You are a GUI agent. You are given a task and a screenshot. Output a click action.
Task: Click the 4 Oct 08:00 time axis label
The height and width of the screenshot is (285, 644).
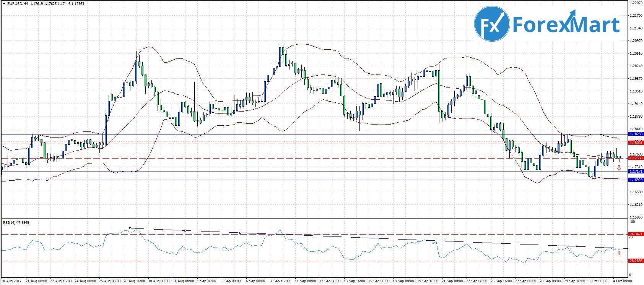(x=622, y=281)
